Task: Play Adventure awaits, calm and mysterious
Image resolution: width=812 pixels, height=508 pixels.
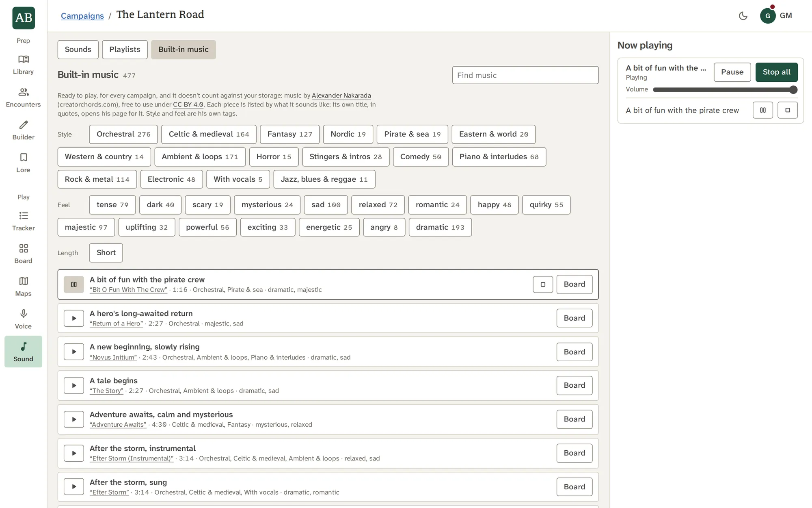Action: tap(74, 419)
